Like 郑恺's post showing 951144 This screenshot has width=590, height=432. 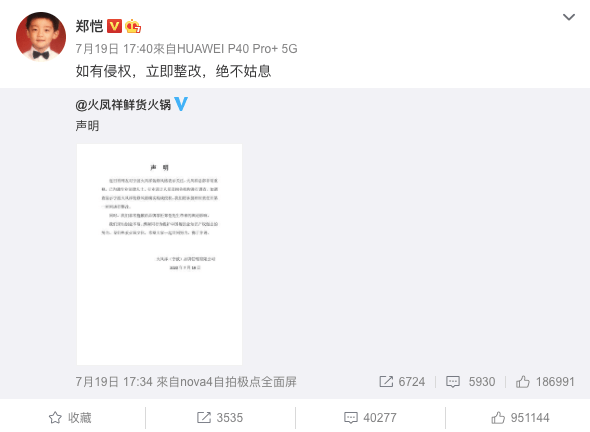point(520,417)
